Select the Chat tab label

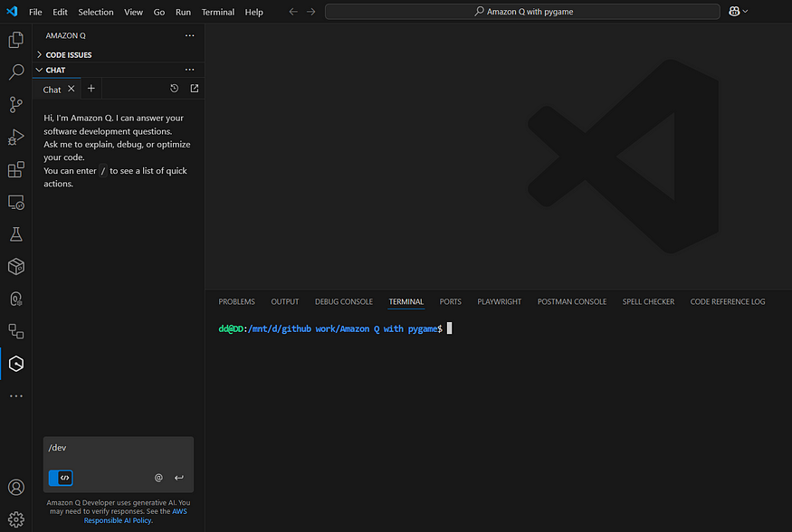point(52,90)
